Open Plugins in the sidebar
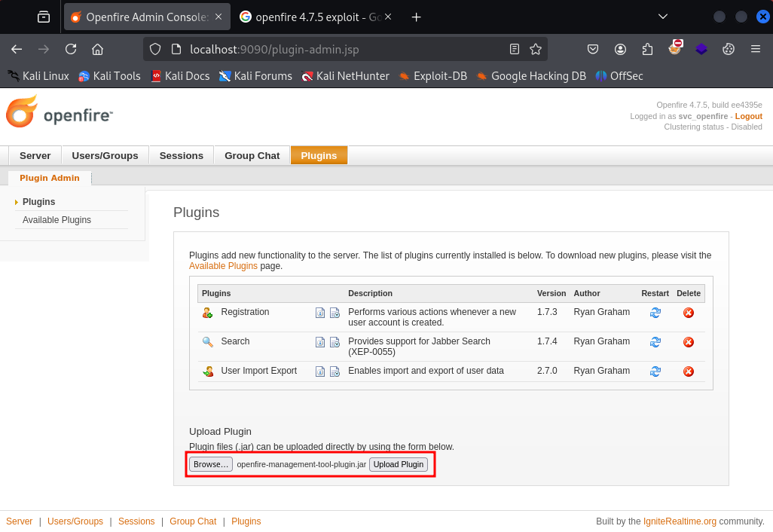Image resolution: width=773 pixels, height=532 pixels. pos(39,202)
